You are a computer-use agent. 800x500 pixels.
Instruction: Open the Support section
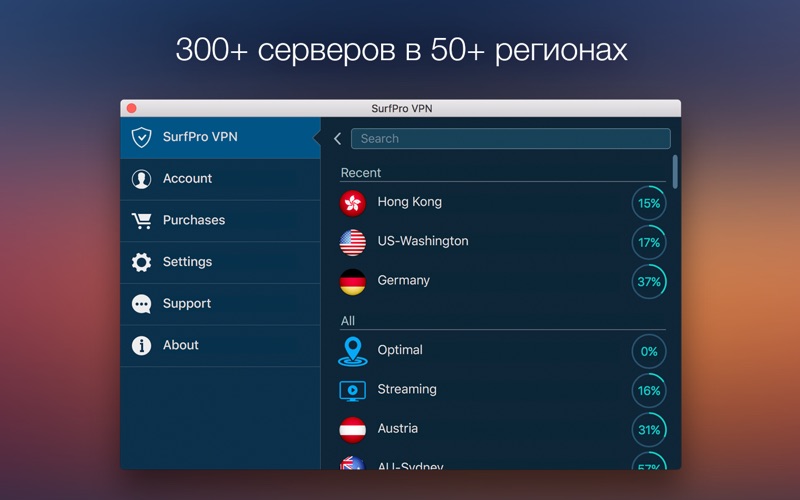point(220,304)
